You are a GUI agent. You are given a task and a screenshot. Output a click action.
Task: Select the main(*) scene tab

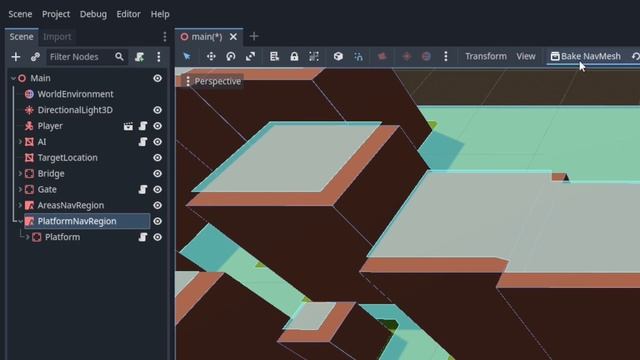click(207, 37)
